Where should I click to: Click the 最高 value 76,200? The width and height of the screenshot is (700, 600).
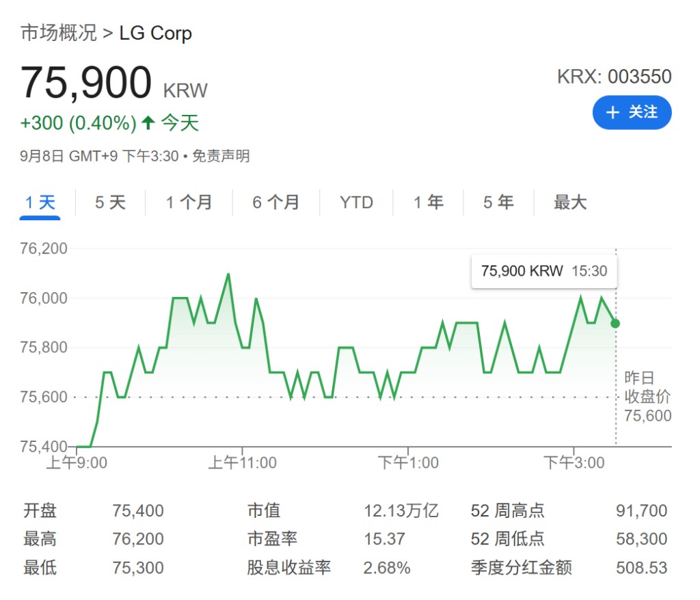point(138,539)
